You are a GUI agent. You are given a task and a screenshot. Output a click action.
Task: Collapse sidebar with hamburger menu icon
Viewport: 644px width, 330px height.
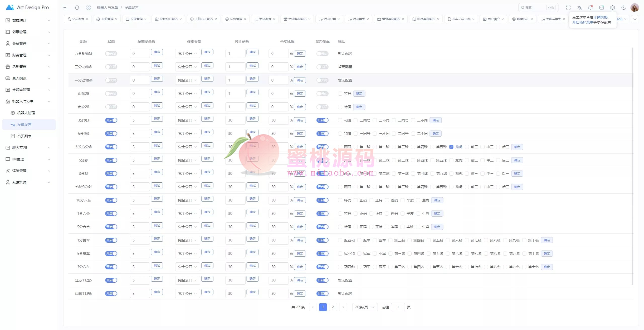pyautogui.click(x=65, y=8)
